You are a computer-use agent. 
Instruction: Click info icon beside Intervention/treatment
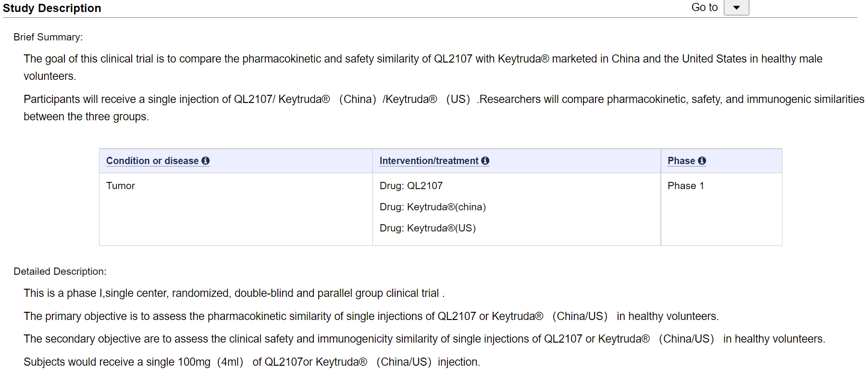click(485, 161)
